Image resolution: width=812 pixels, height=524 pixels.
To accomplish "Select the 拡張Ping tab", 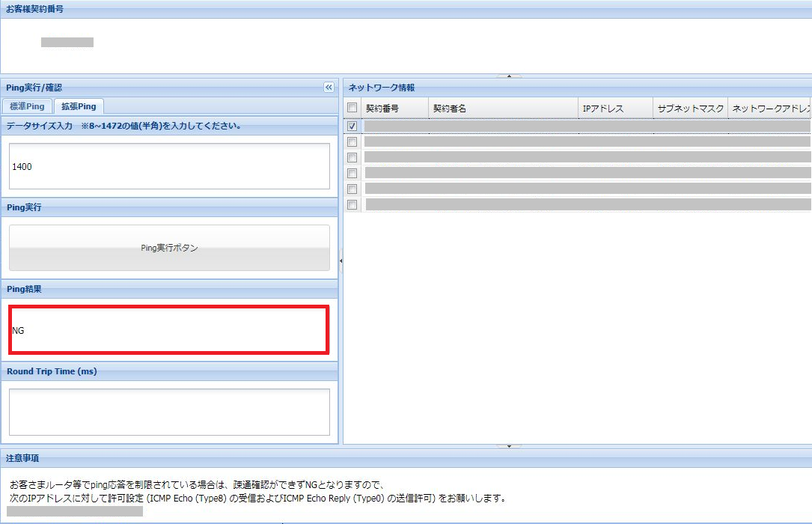I will 79,106.
